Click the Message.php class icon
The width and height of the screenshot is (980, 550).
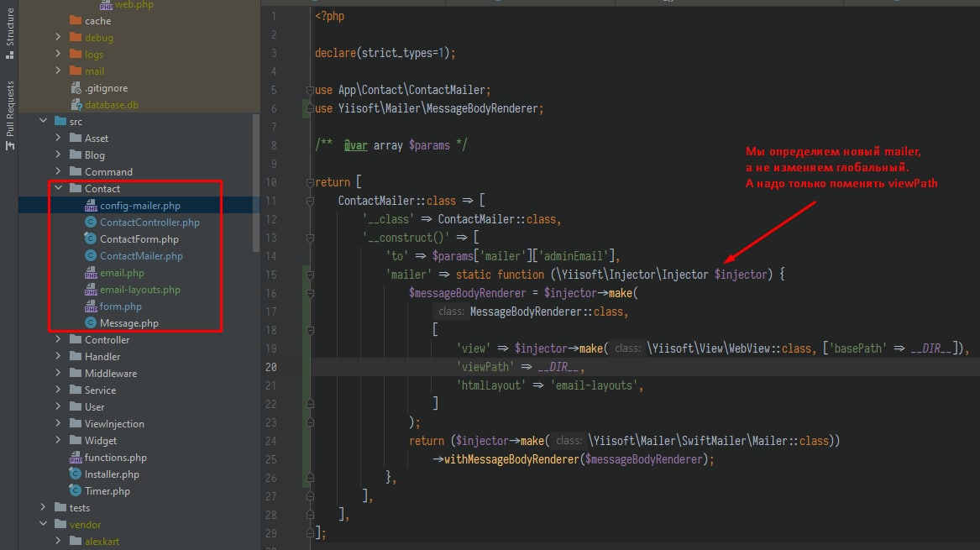(91, 322)
